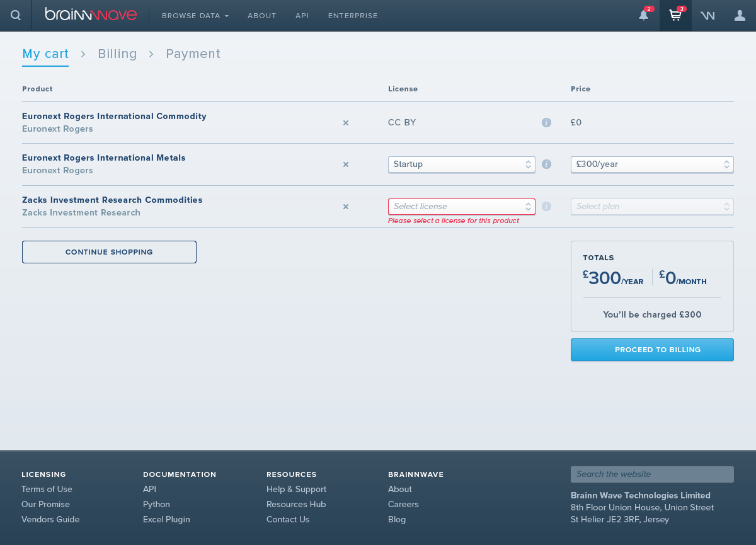Remove Zacks Investment Research Commodities from cart
The width and height of the screenshot is (756, 545).
346,207
